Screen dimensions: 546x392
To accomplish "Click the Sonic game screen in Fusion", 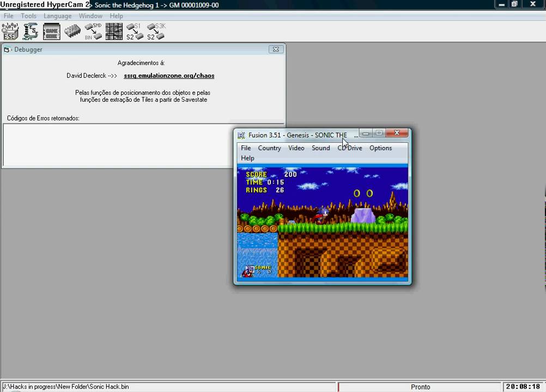I will [x=323, y=223].
